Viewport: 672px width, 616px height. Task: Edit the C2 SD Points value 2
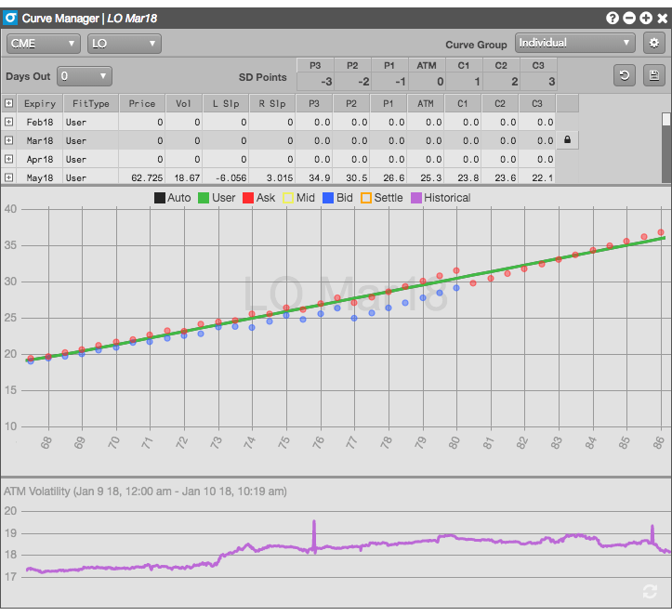coord(501,82)
